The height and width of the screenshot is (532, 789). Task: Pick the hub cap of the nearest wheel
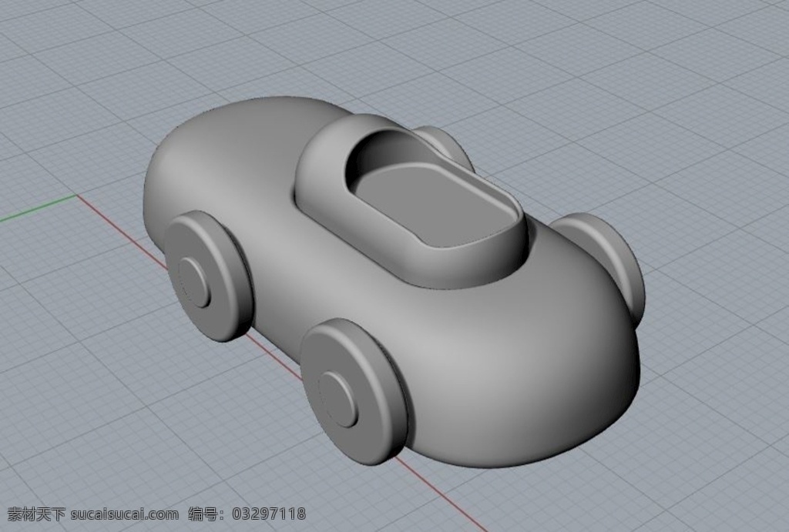coord(338,400)
